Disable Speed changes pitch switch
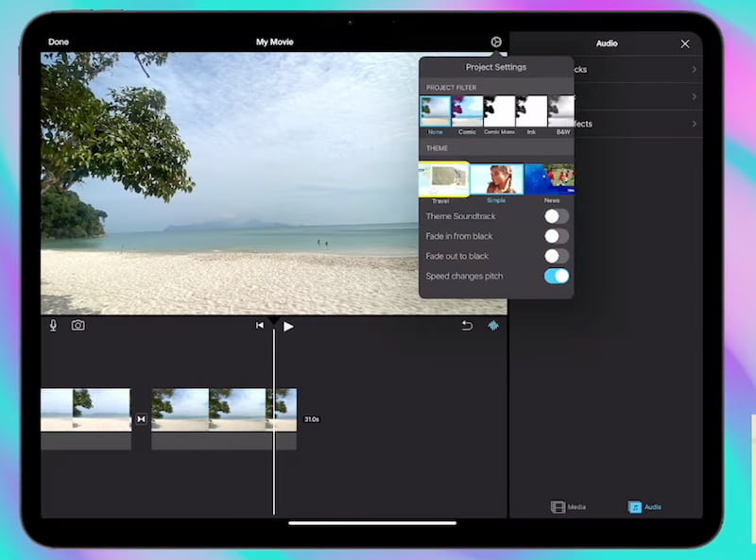Image resolution: width=756 pixels, height=560 pixels. coord(557,276)
